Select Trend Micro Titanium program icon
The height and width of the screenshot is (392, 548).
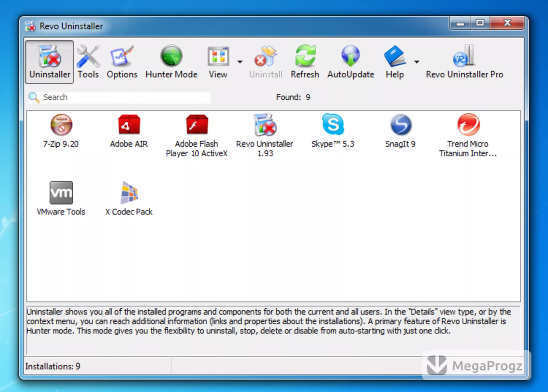coord(468,125)
